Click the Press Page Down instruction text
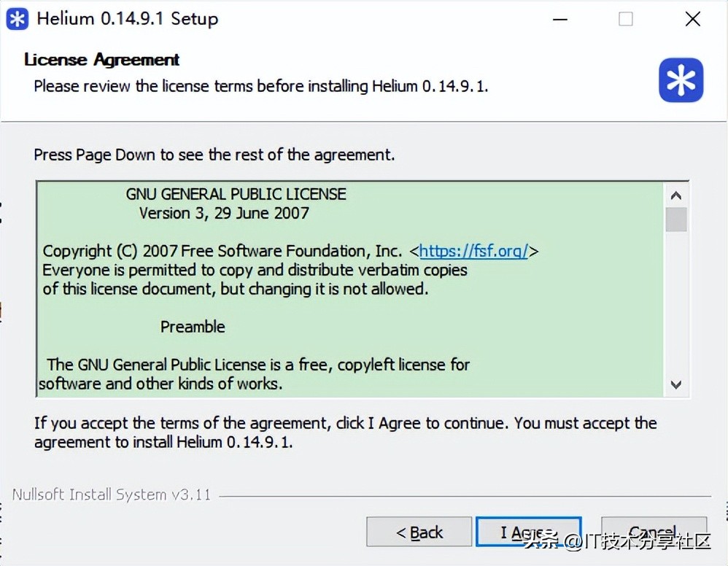The width and height of the screenshot is (728, 566). pyautogui.click(x=214, y=155)
